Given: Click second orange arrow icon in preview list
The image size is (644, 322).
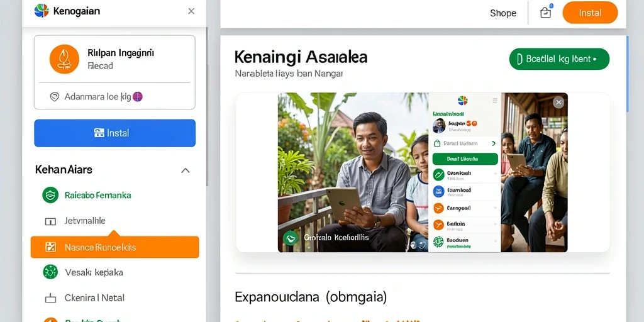Looking at the screenshot, I should pyautogui.click(x=438, y=225).
